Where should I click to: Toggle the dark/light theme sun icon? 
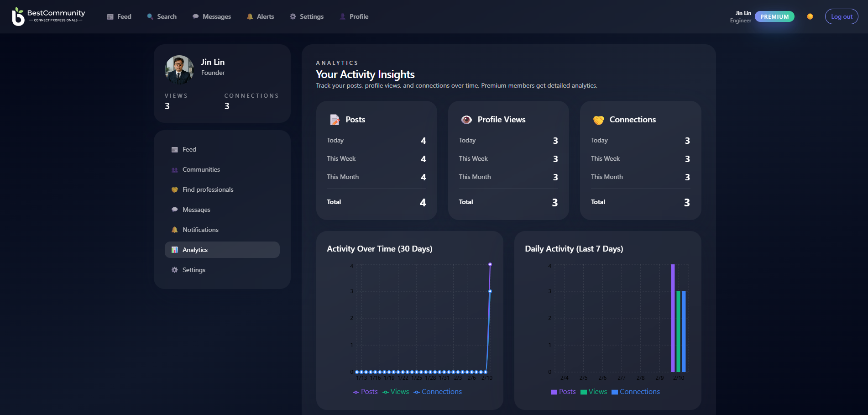(810, 16)
